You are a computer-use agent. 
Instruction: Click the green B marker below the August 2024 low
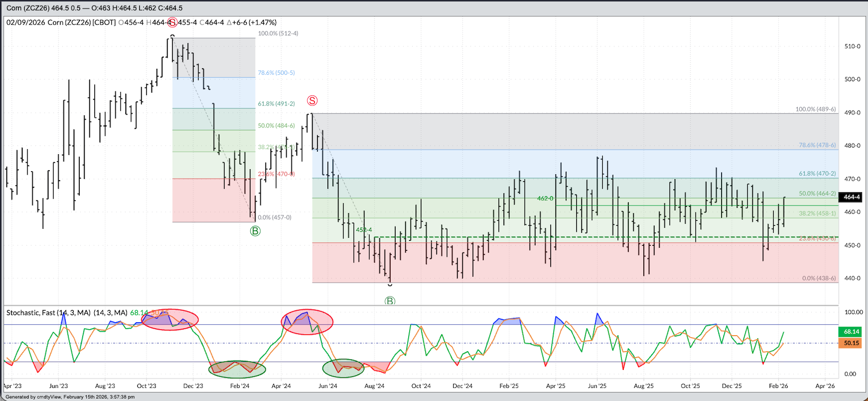point(390,301)
